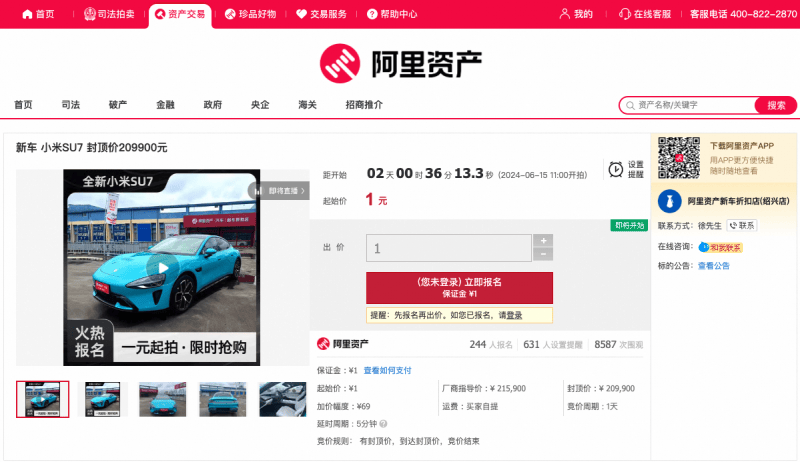Select the fourth thumbnail showing car rear
Viewport: 800px width, 462px height.
click(222, 399)
